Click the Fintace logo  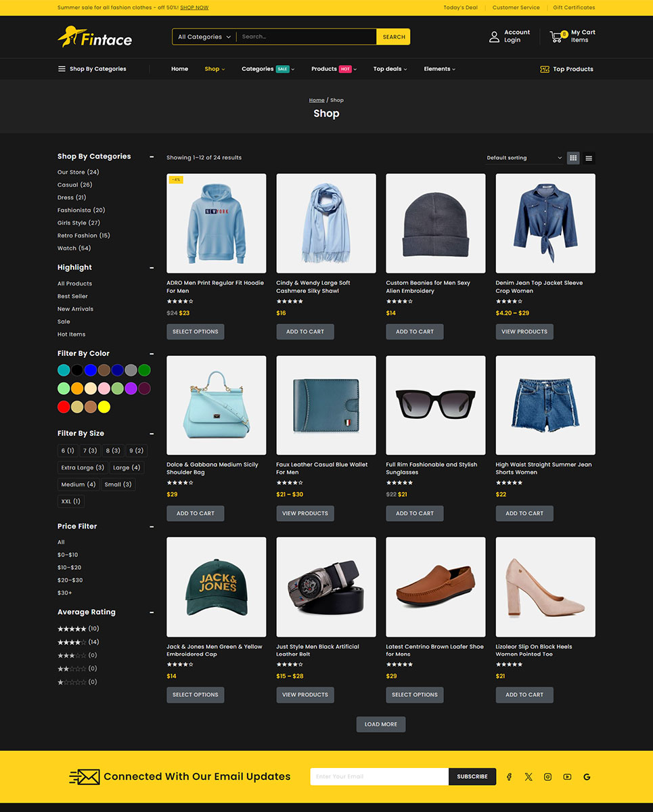coord(95,37)
